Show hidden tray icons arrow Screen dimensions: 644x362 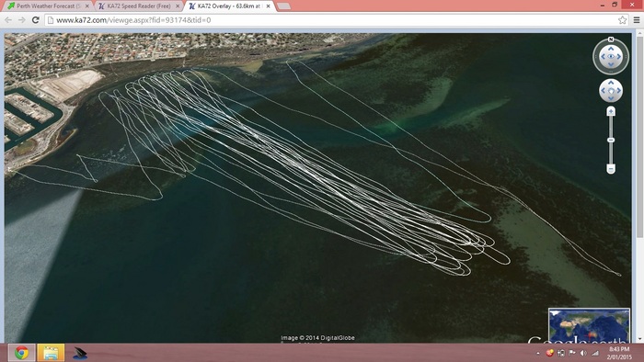[537, 353]
